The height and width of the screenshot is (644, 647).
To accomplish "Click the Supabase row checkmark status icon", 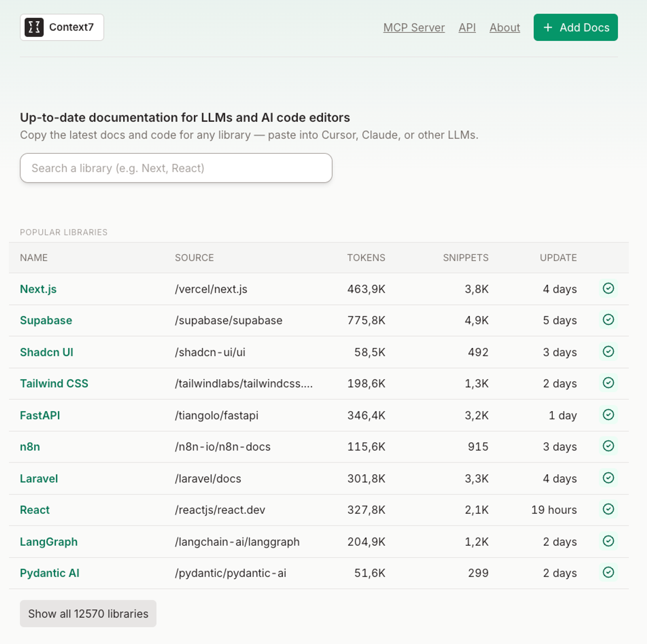I will pos(608,320).
